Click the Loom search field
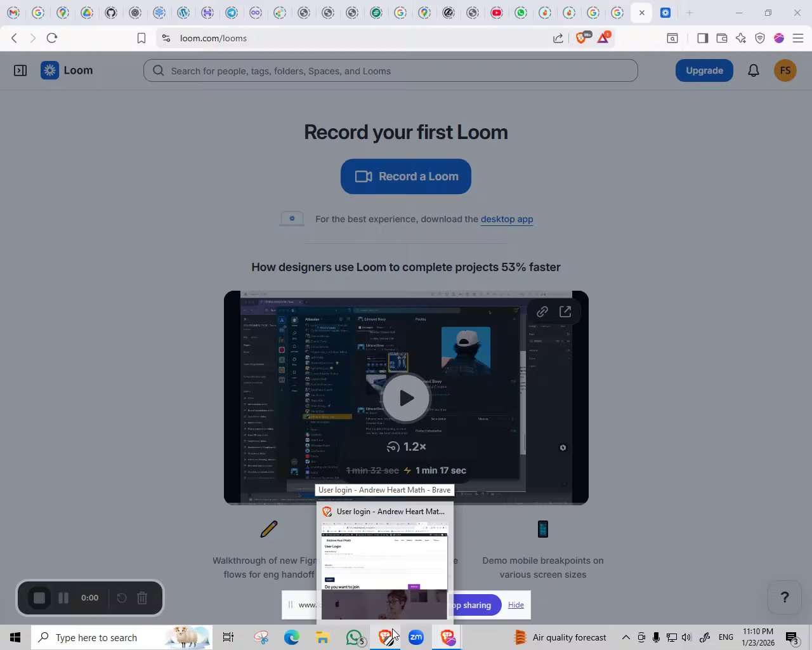Image resolution: width=812 pixels, height=650 pixels. [x=391, y=70]
